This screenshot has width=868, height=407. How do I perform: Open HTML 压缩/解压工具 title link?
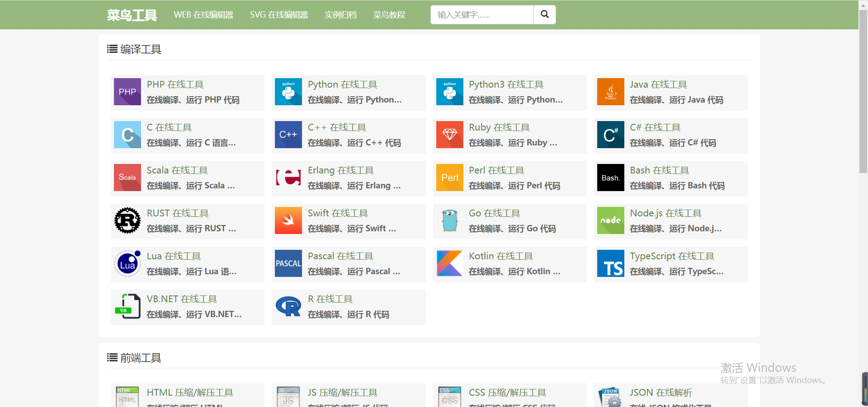190,393
